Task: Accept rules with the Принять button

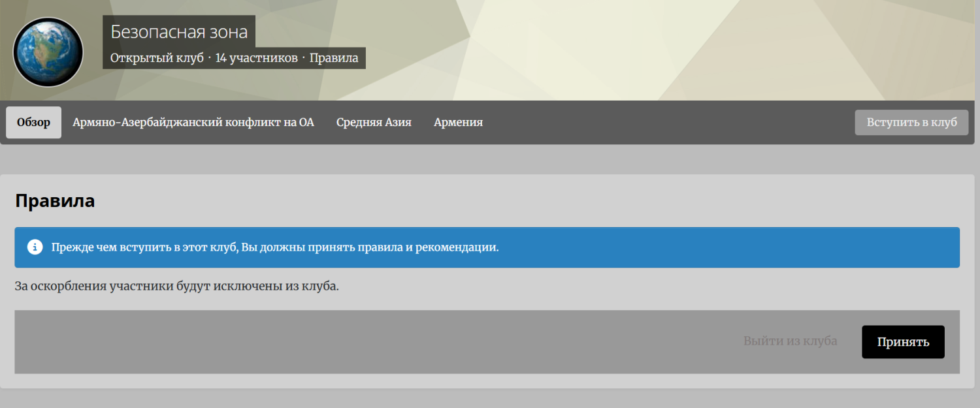Action: click(903, 342)
